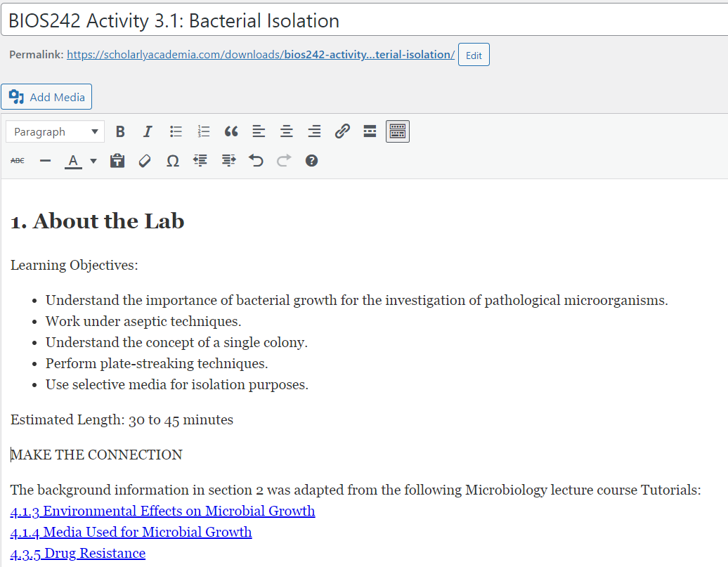Click the permalink Edit button
The image size is (728, 567).
click(474, 55)
